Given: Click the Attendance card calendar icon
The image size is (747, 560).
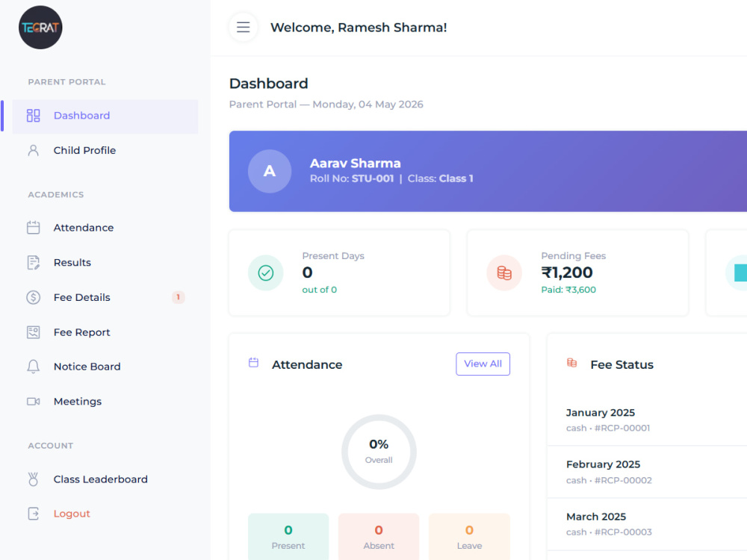Looking at the screenshot, I should (253, 363).
